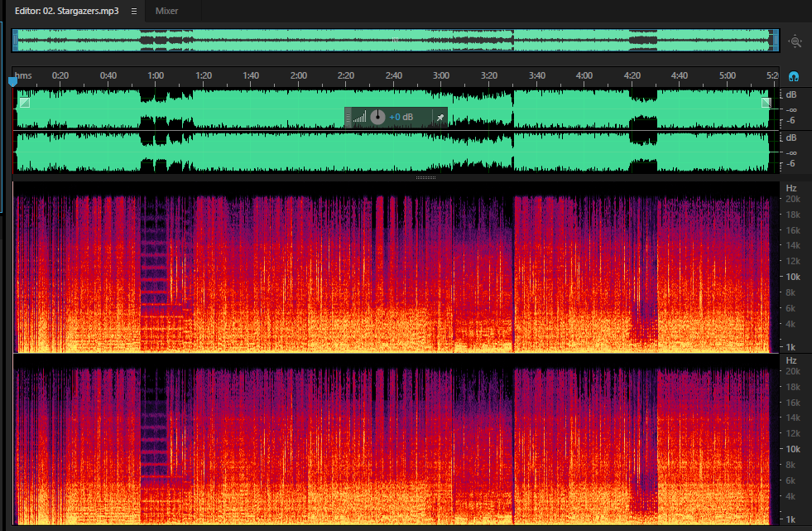Click the 4:40 mark on the time ruler
812x531 pixels.
[680, 75]
